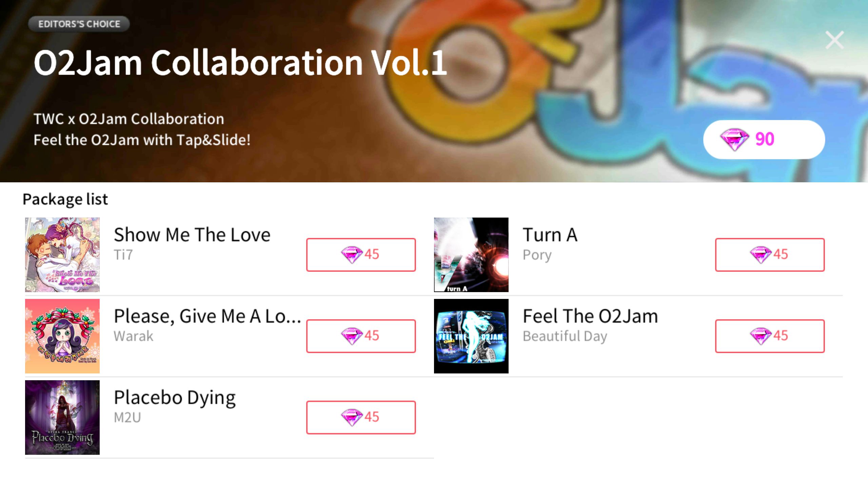Purchase Turn A for 45 gems

[770, 255]
